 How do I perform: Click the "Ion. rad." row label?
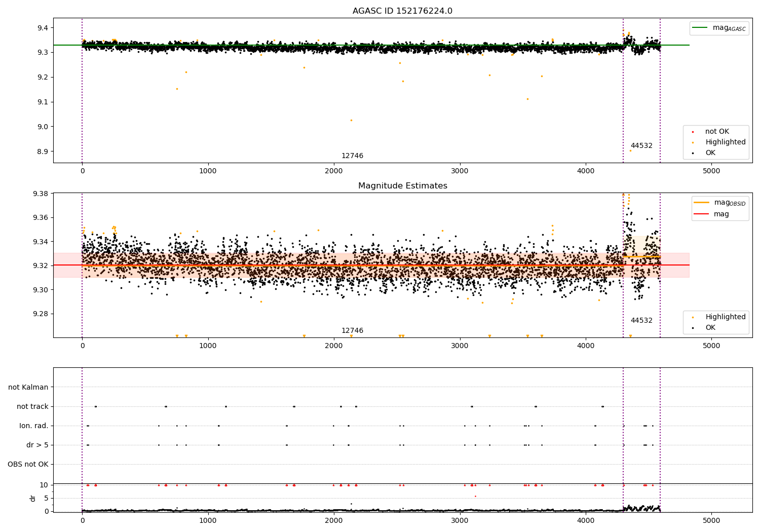point(34,426)
